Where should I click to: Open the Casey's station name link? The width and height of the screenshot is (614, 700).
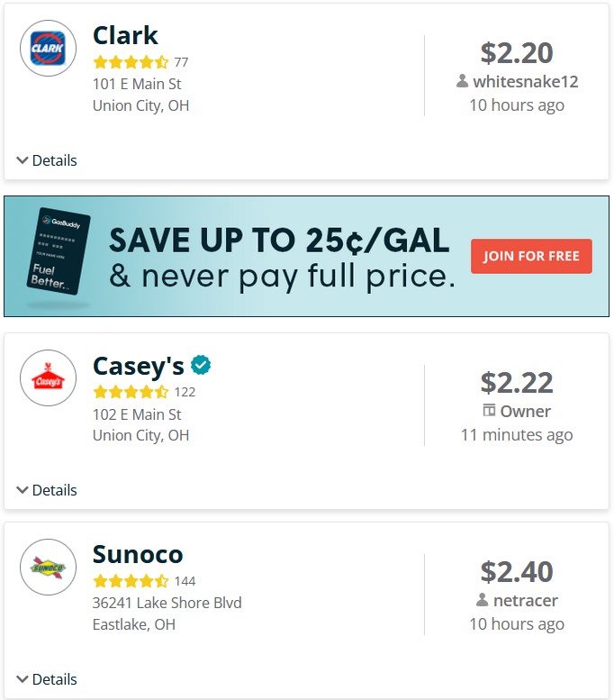click(138, 365)
